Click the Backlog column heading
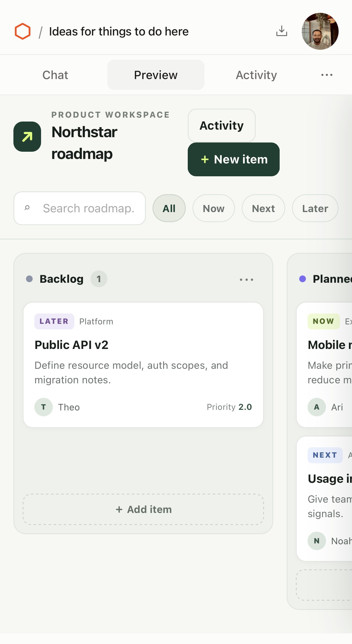Viewport: 352px width, 644px height. 62,279
